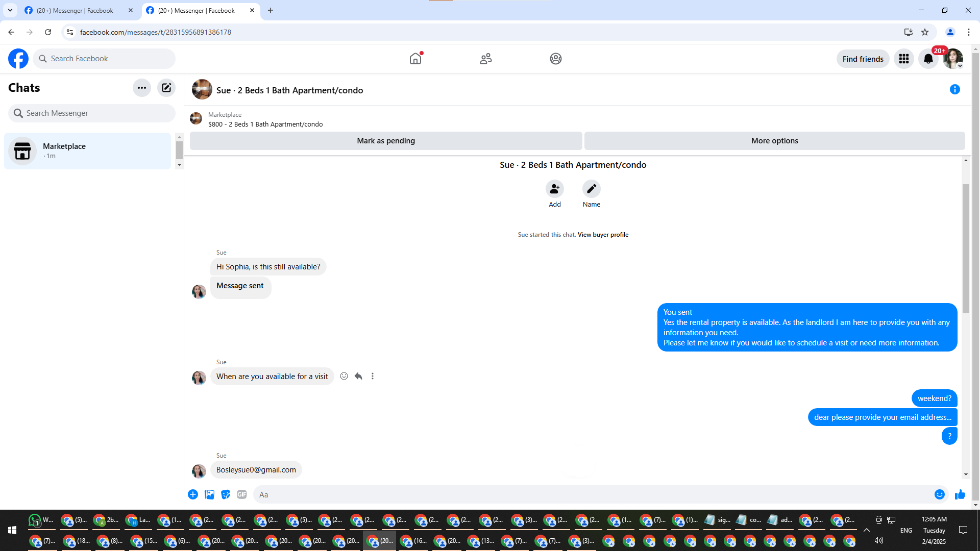
Task: Expand the tab search dropdown
Action: coord(10,10)
